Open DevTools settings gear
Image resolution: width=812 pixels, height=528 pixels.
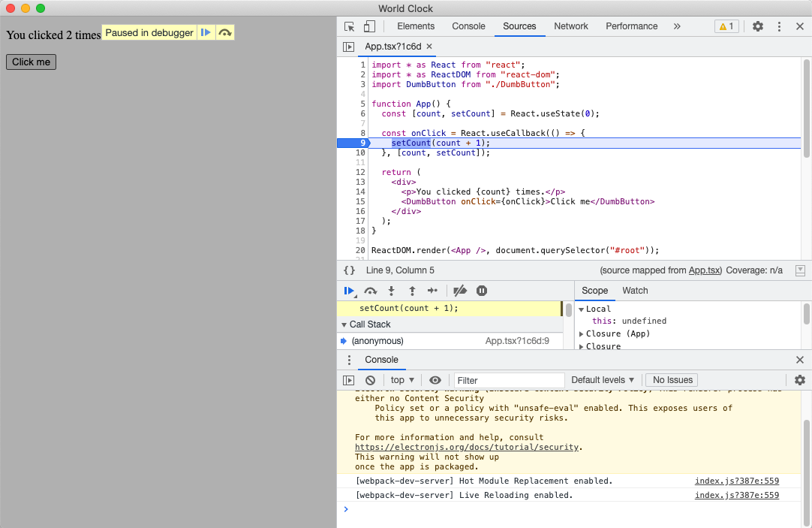click(x=758, y=26)
